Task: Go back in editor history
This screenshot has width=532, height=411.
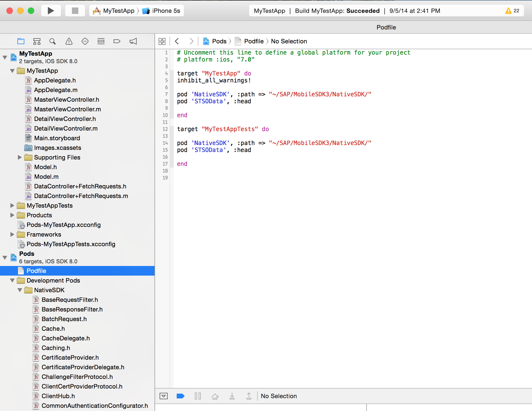Action: pos(177,41)
